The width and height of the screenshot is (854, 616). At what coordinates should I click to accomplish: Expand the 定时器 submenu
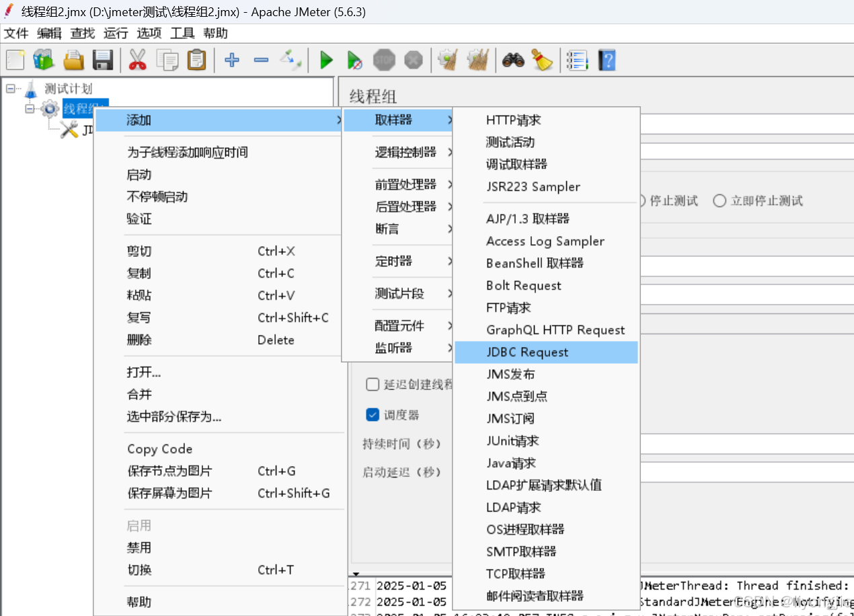click(x=398, y=261)
